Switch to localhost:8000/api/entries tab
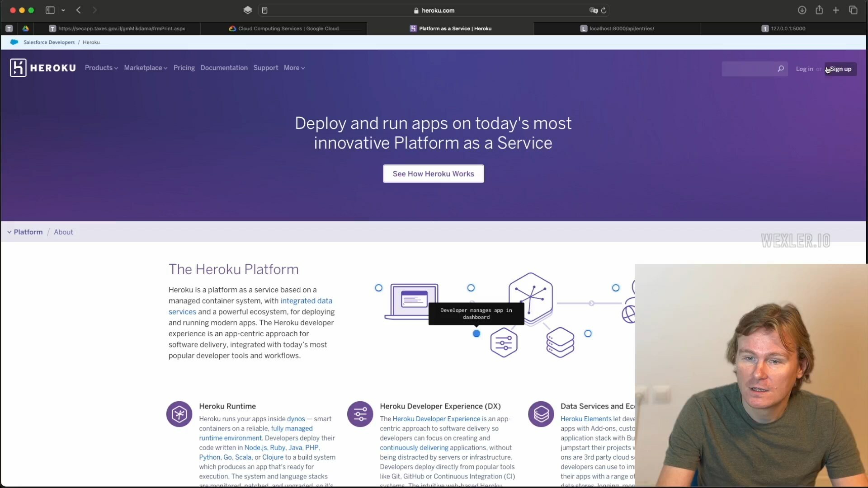This screenshot has height=488, width=868. [617, 28]
